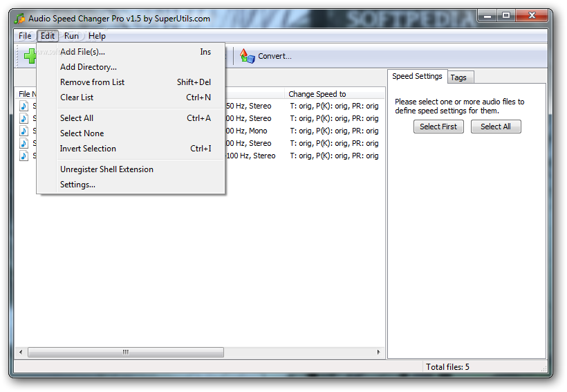Viewport: 567px width, 392px height.
Task: Choose Select None menu entry
Action: 131,133
